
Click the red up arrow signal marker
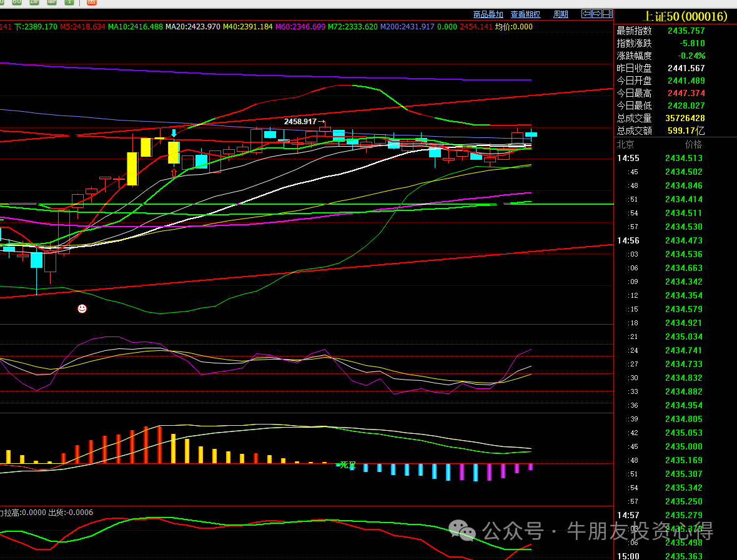pos(174,172)
